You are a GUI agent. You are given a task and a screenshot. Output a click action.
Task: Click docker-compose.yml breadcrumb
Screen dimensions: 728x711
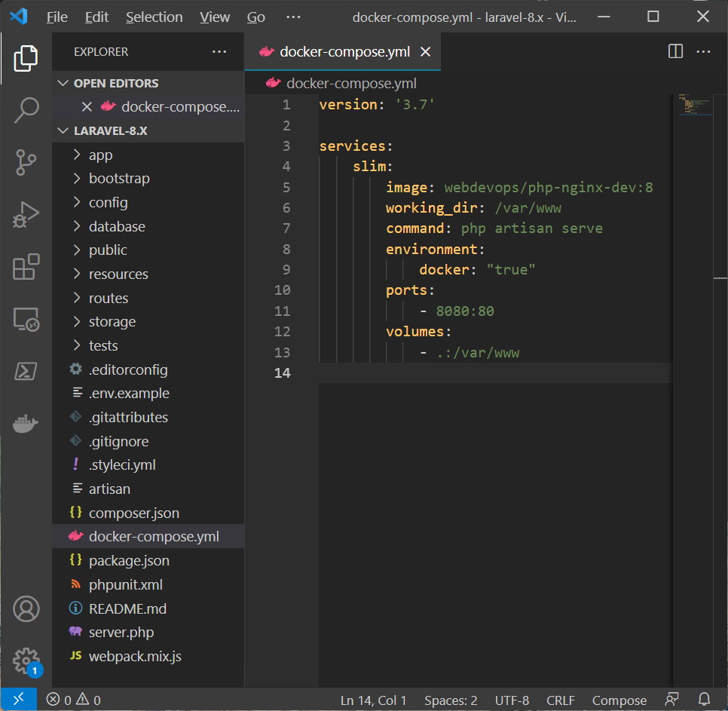pos(341,83)
